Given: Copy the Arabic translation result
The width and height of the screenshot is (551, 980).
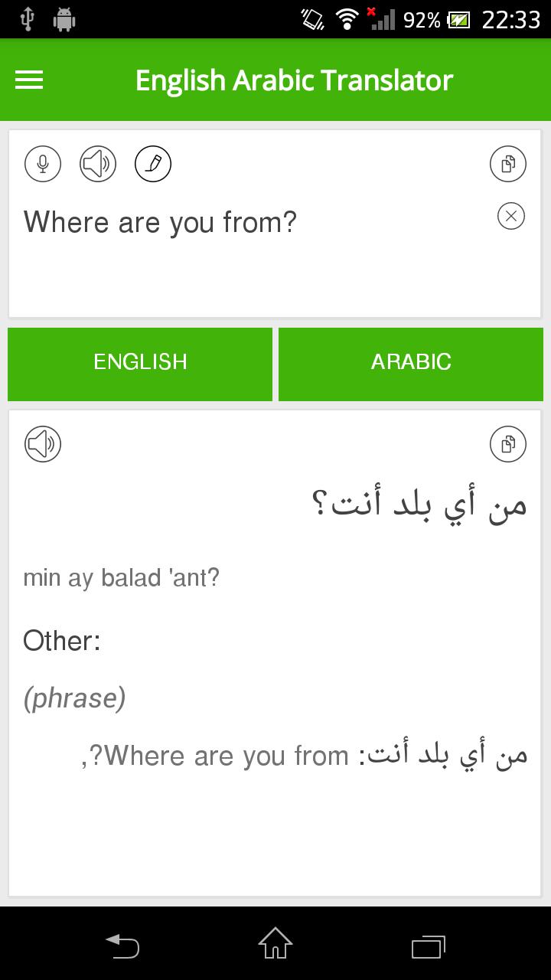Looking at the screenshot, I should point(508,444).
